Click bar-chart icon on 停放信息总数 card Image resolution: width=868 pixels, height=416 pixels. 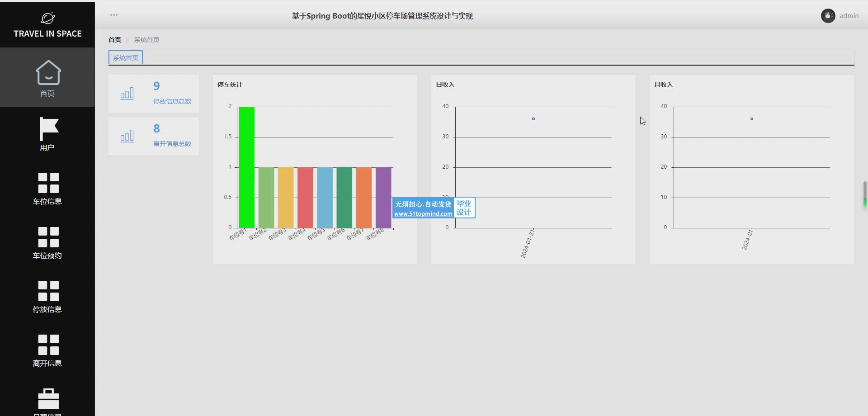[127, 94]
